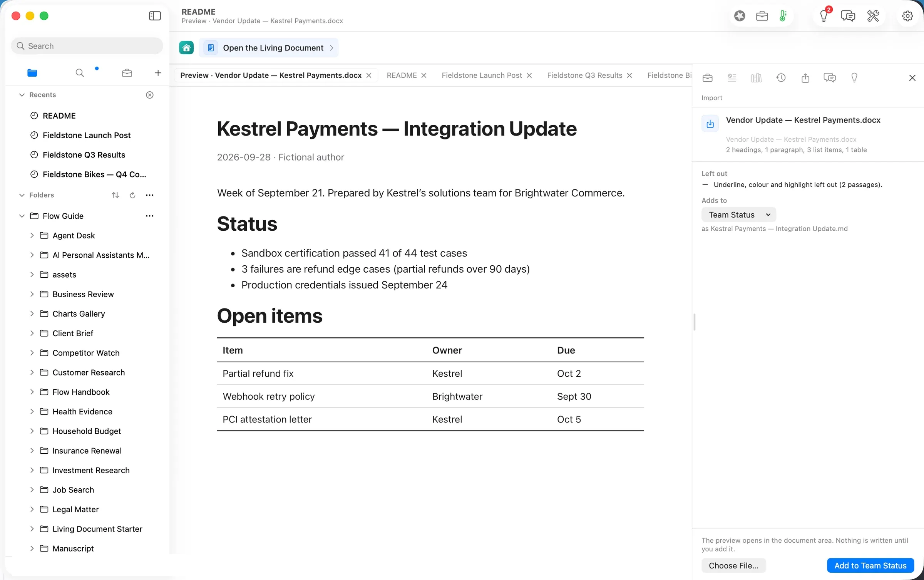Toggle the sidebar panel icon
The image size is (924, 580).
[x=155, y=16]
